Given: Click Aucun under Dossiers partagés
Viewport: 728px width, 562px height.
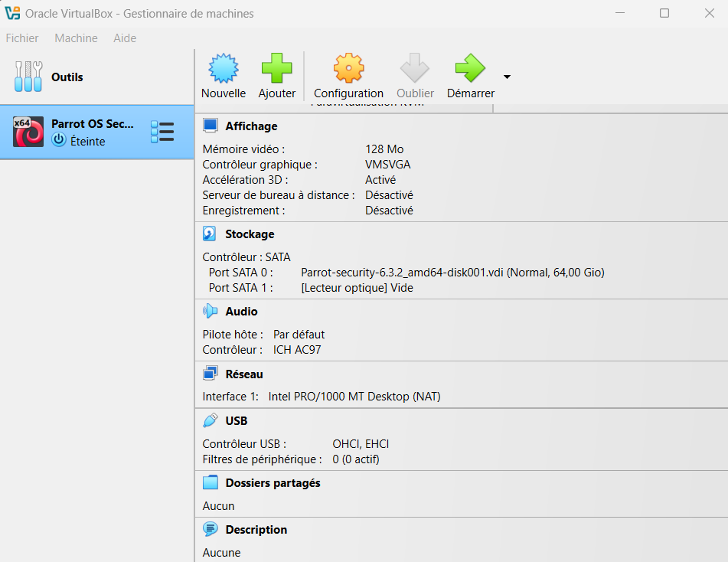Looking at the screenshot, I should [218, 506].
